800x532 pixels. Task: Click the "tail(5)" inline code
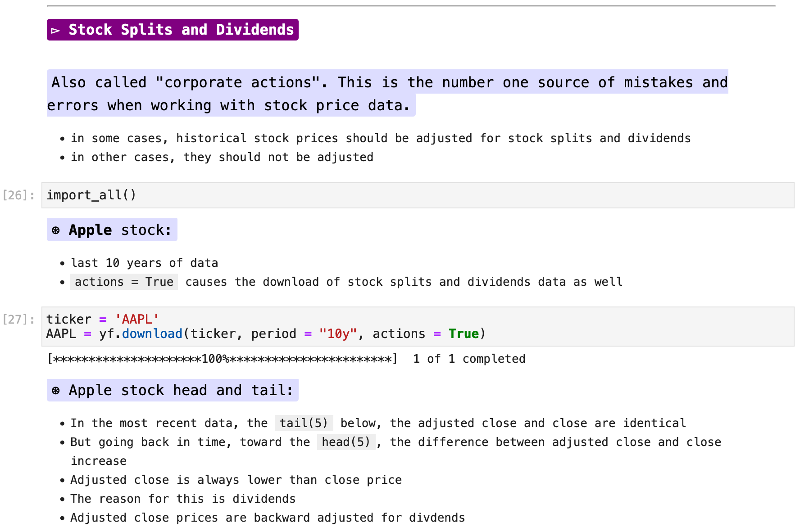(x=304, y=424)
